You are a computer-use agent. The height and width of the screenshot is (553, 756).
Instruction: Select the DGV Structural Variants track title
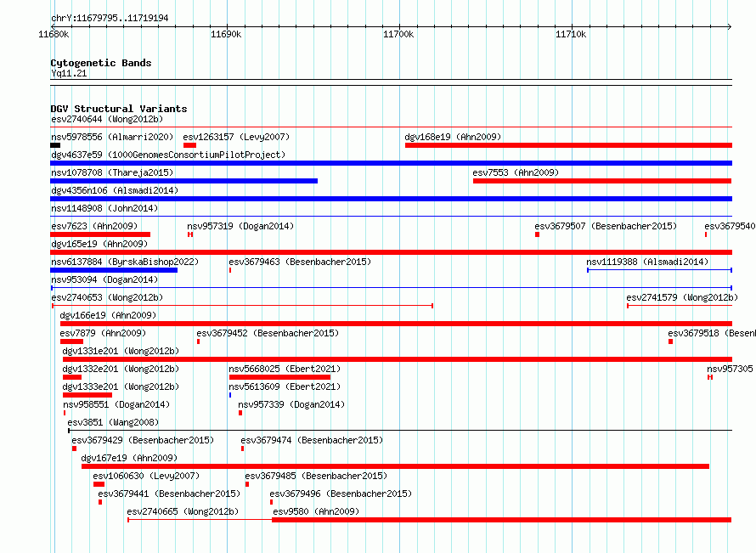tap(119, 109)
